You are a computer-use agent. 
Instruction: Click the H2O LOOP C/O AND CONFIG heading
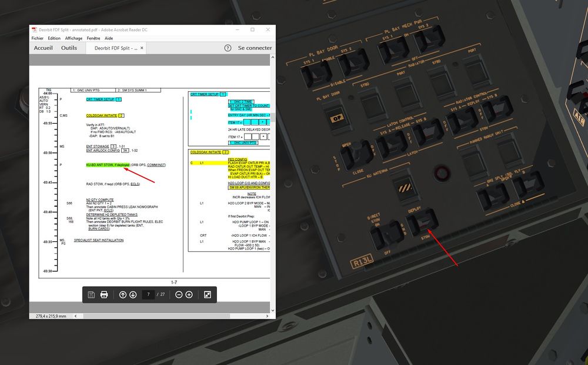[x=249, y=183]
